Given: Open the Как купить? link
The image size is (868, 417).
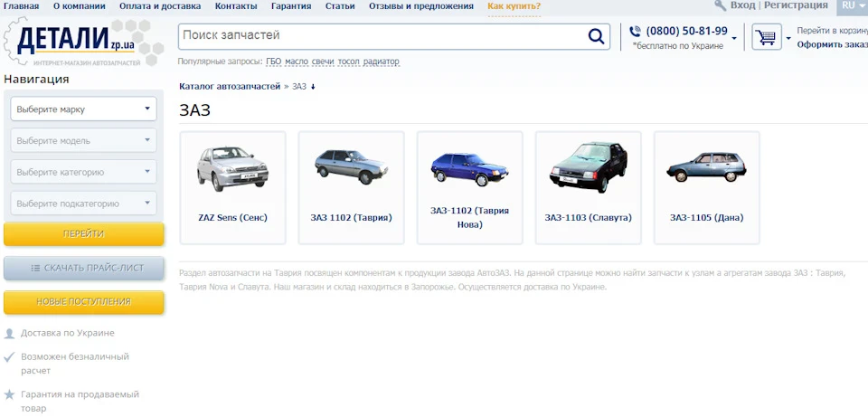Looking at the screenshot, I should tap(514, 6).
